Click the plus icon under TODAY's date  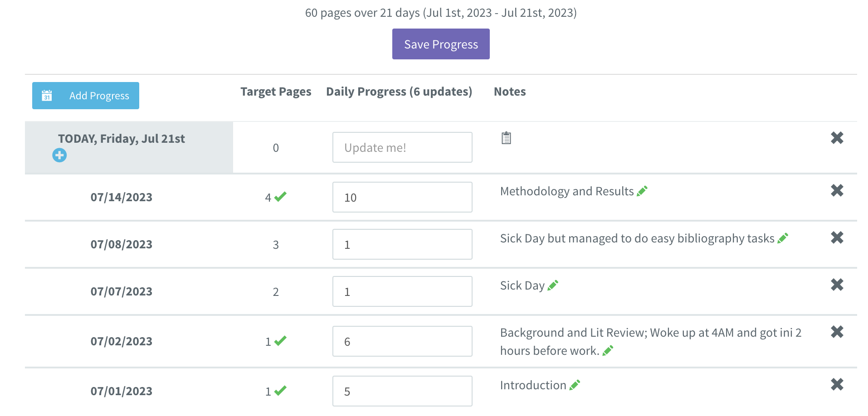59,155
